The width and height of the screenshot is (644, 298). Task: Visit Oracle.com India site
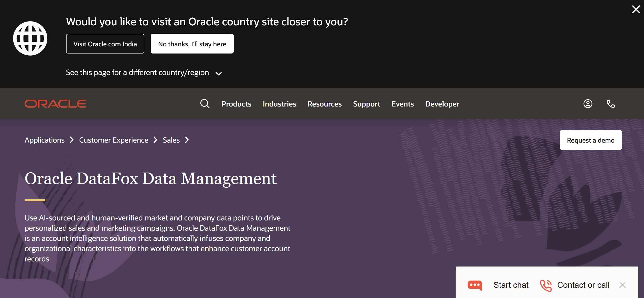coord(105,44)
